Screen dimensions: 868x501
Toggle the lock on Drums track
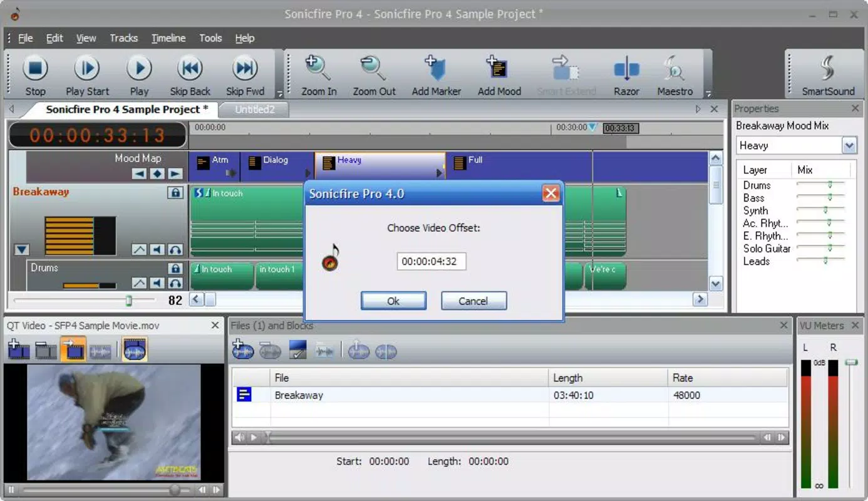tap(175, 269)
